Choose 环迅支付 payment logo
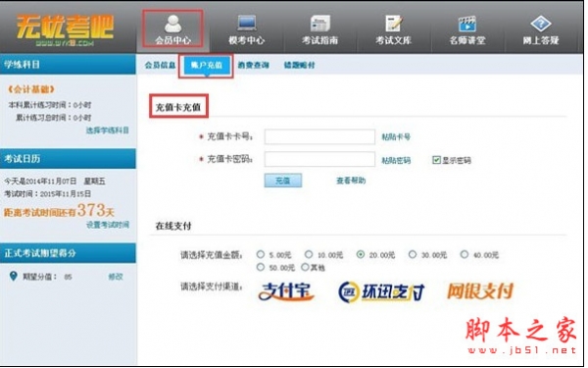The height and width of the screenshot is (368, 588). (x=381, y=291)
